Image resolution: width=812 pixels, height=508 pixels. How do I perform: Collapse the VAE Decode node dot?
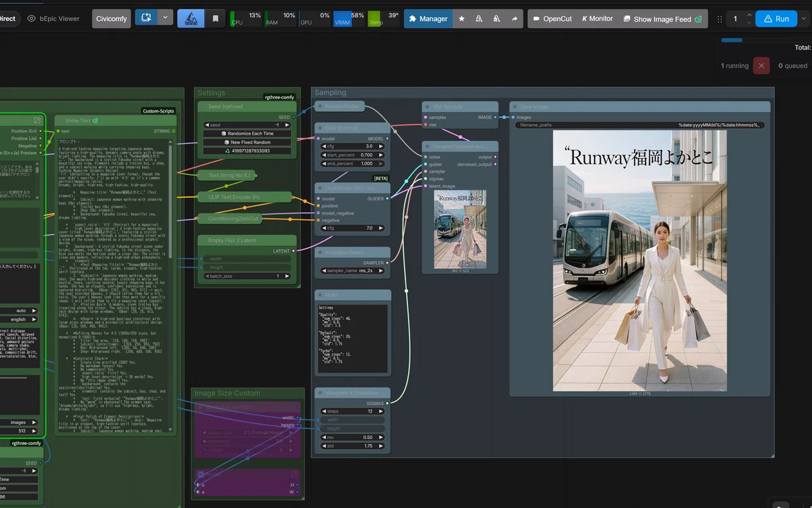428,106
